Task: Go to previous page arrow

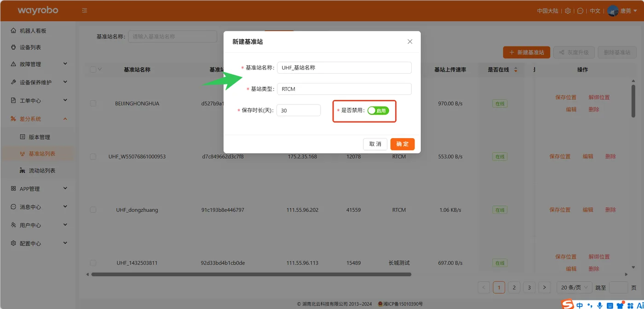Action: [x=484, y=287]
